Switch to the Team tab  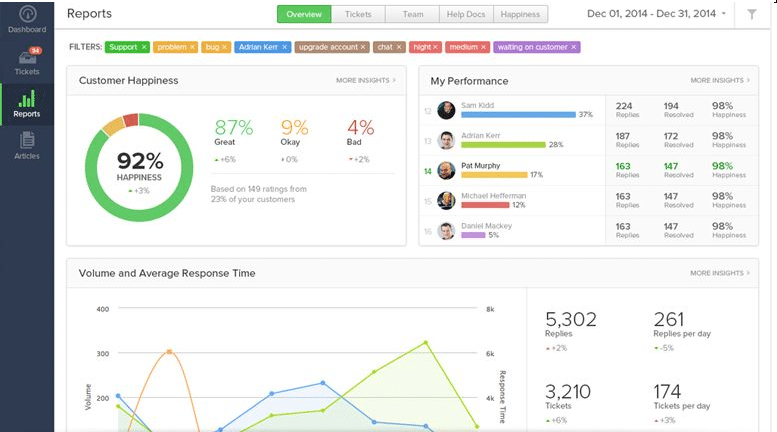tap(412, 14)
